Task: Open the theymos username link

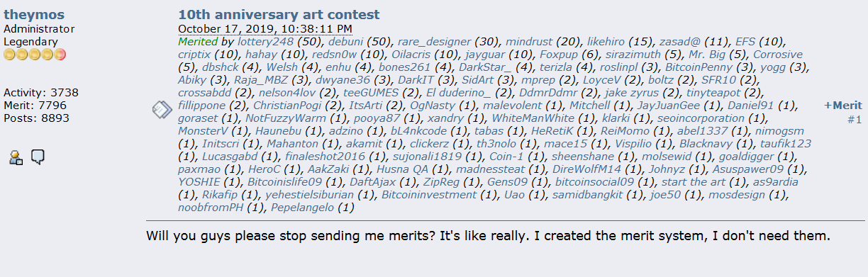Action: tap(34, 14)
